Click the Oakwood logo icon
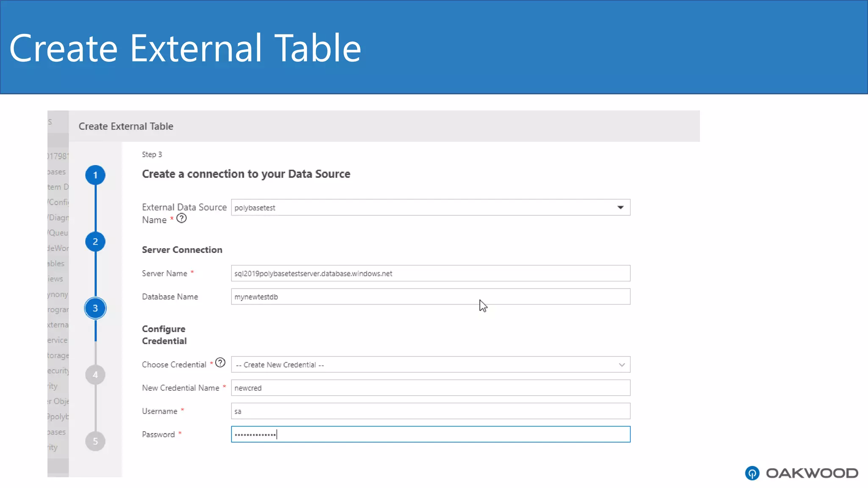The image size is (868, 488). tap(752, 473)
